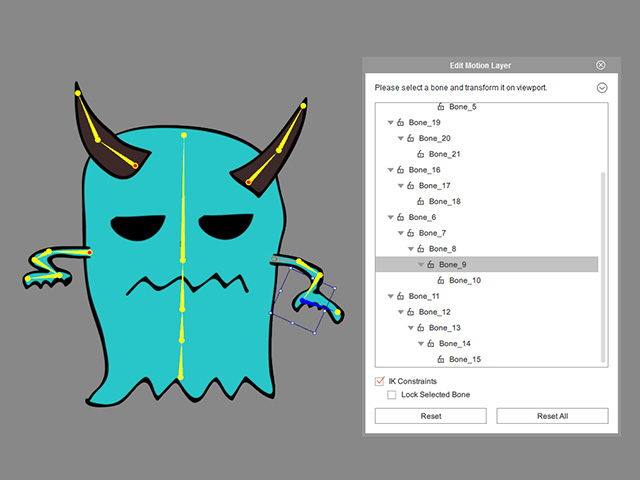Click the lock icon beside Bone_21
The image size is (640, 480).
pos(421,154)
